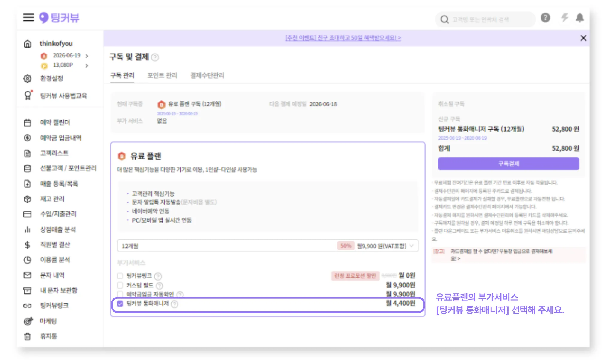Click the 52,800 원 total amount
This screenshot has height=364, width=613.
565,148
